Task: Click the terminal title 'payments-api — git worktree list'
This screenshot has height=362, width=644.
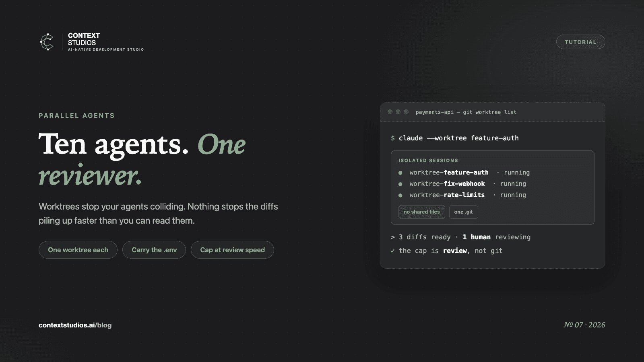Action: (x=466, y=112)
